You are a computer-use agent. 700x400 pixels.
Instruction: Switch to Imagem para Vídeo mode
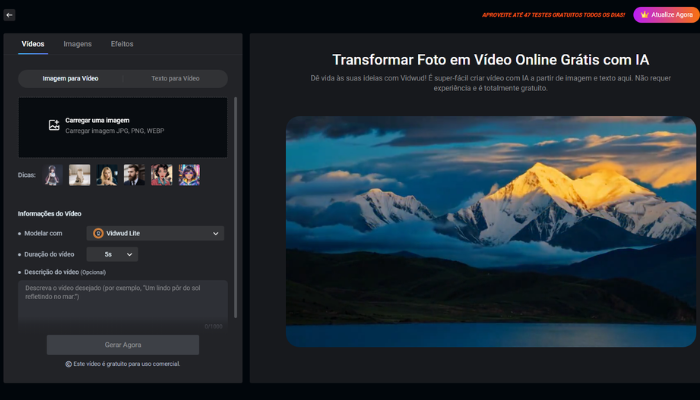click(x=70, y=78)
